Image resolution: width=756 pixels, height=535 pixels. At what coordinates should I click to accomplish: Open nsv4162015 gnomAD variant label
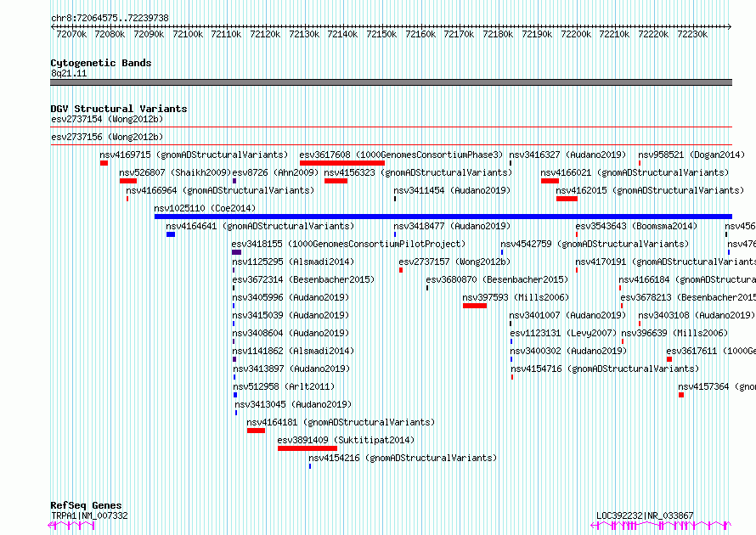click(x=650, y=190)
